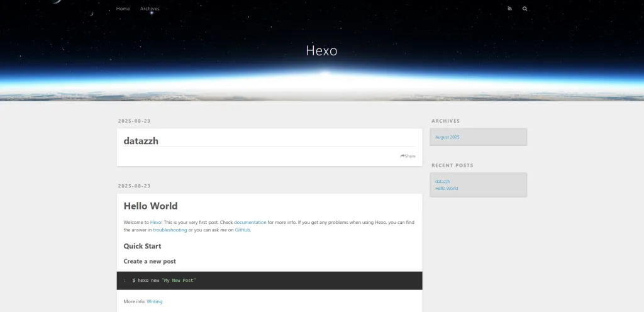Image resolution: width=644 pixels, height=312 pixels.
Task: Click the Quick Start heading
Action: point(142,246)
